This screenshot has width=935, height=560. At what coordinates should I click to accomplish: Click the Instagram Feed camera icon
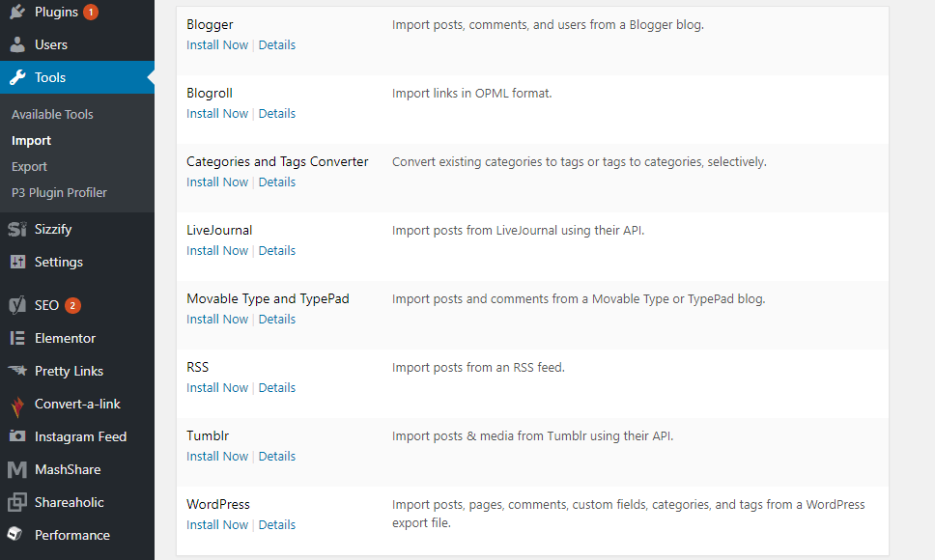[x=17, y=436]
